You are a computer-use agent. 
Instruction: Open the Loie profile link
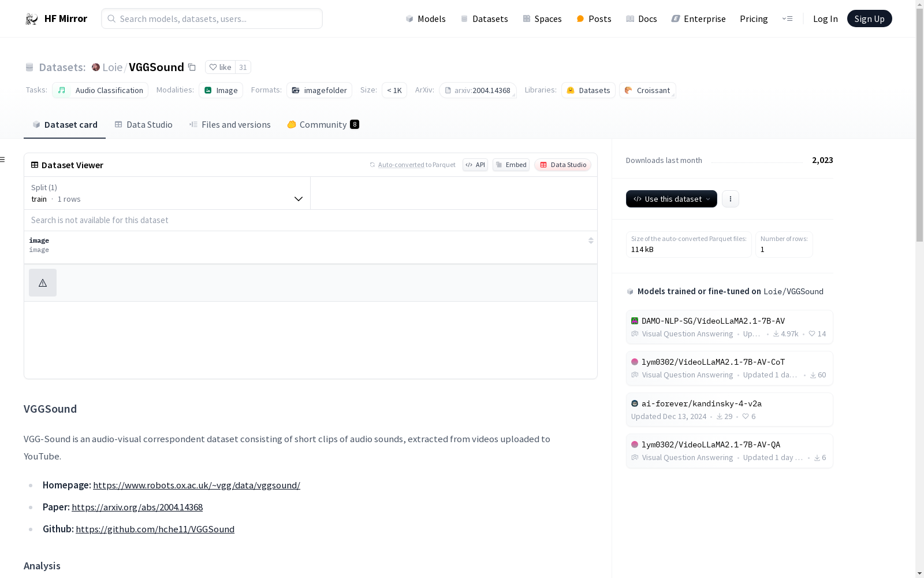[113, 67]
